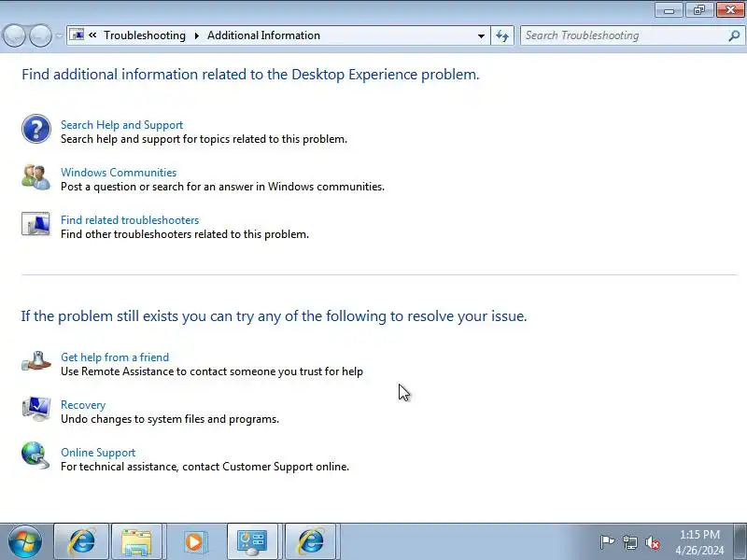This screenshot has height=560, width=747.
Task: Click the Search Troubleshooting input field
Action: [624, 35]
